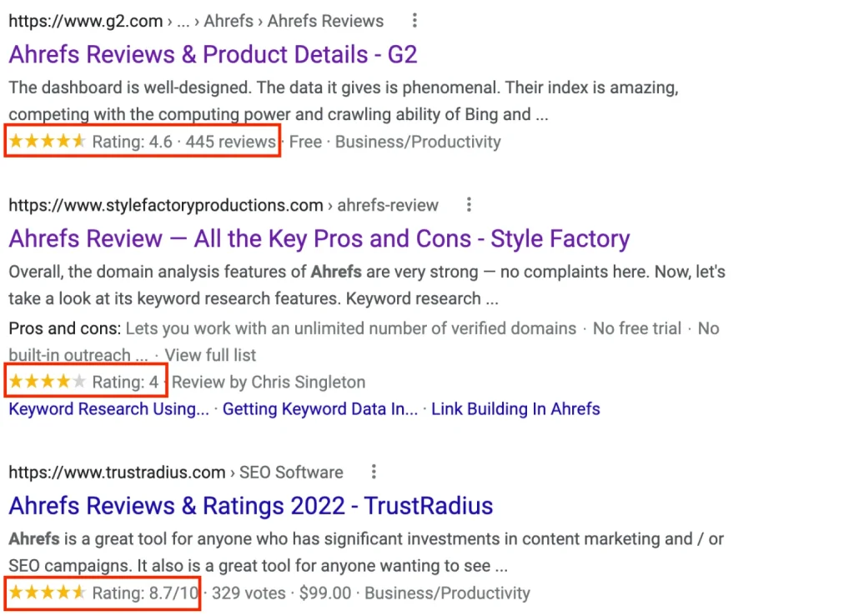Click the star rating icons in the TrustRadius result

pyautogui.click(x=48, y=592)
